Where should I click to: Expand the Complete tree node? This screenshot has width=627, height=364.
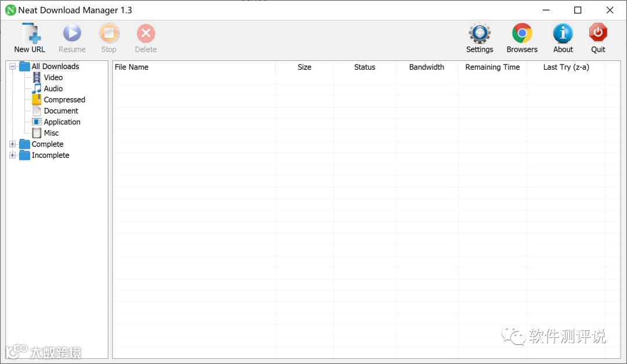pyautogui.click(x=12, y=144)
